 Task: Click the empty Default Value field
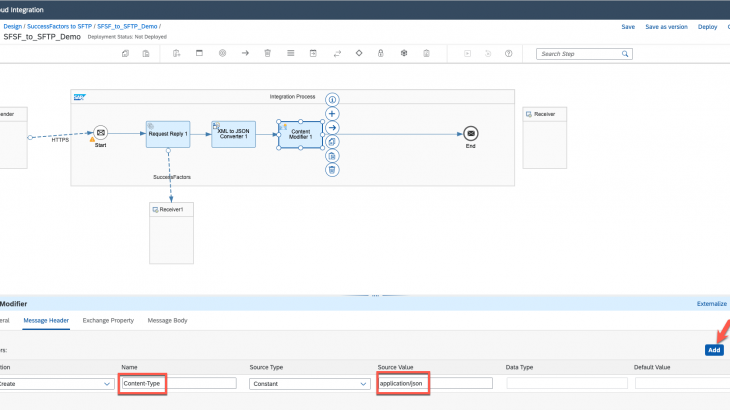pyautogui.click(x=683, y=383)
